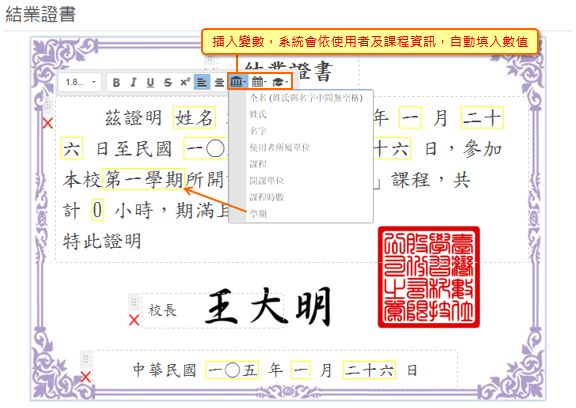Select the 0 hours variable field
Image resolution: width=576 pixels, height=408 pixels.
(97, 210)
